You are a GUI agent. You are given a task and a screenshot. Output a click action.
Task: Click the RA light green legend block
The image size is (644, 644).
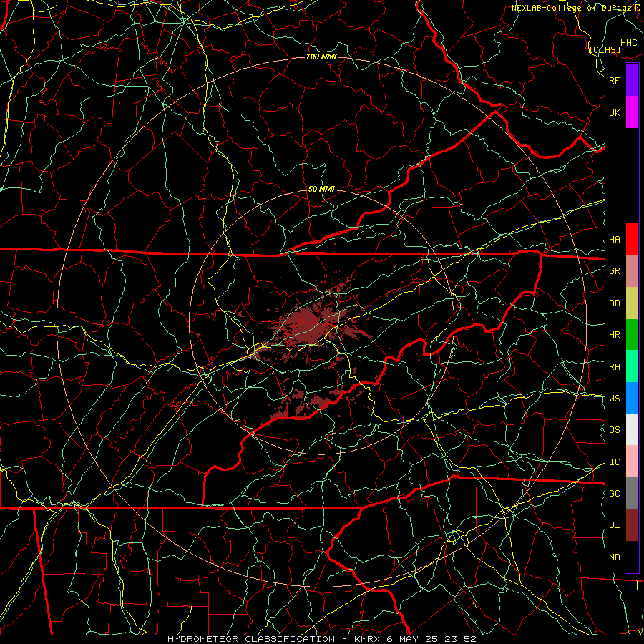pos(632,366)
